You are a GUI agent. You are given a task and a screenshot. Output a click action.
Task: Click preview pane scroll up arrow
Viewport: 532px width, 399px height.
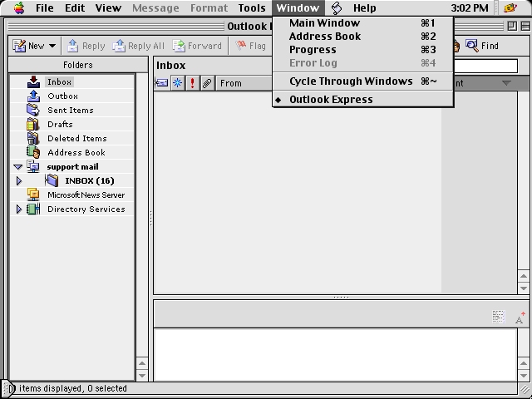click(x=524, y=363)
